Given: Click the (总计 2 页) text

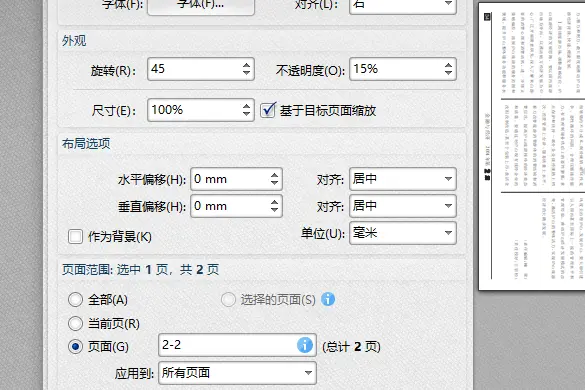Looking at the screenshot, I should coord(351,347).
